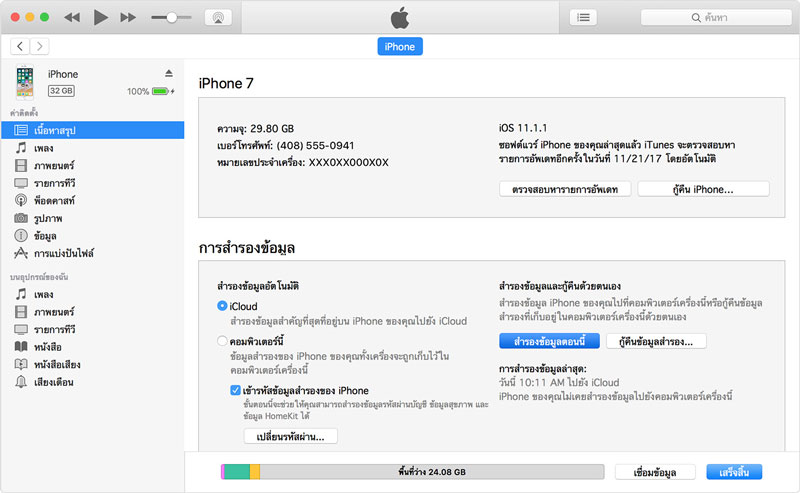The width and height of the screenshot is (800, 493).
Task: Click ตรวจสอบหารายการอัพเดท check for update button
Action: click(565, 189)
